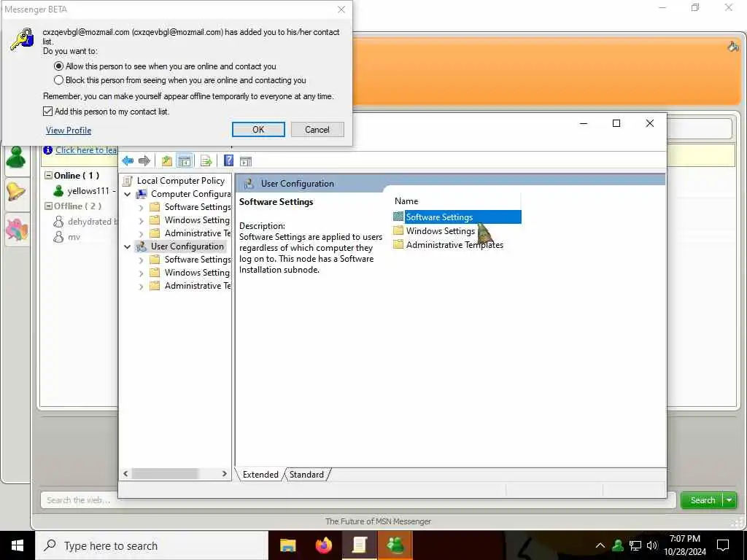The image size is (747, 560).
Task: Toggle the Show/Hide Action Pane icon
Action: pyautogui.click(x=246, y=161)
